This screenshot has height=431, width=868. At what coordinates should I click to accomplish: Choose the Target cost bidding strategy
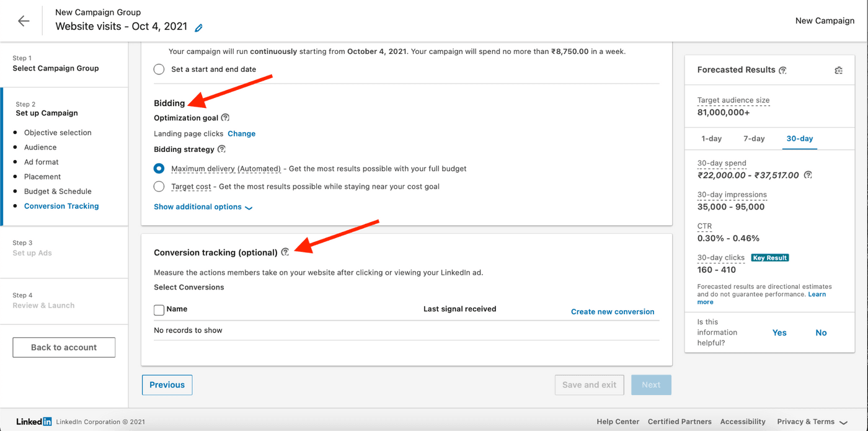(159, 186)
